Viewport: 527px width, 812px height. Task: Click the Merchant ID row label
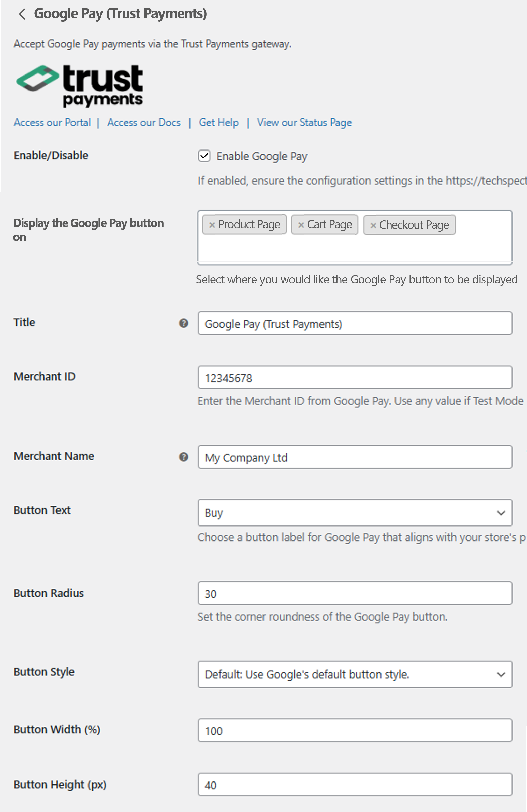tap(44, 376)
